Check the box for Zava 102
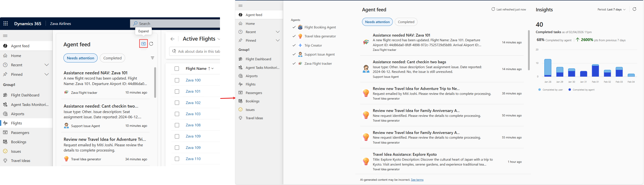Screen dimensions: 644x185 click(x=177, y=103)
